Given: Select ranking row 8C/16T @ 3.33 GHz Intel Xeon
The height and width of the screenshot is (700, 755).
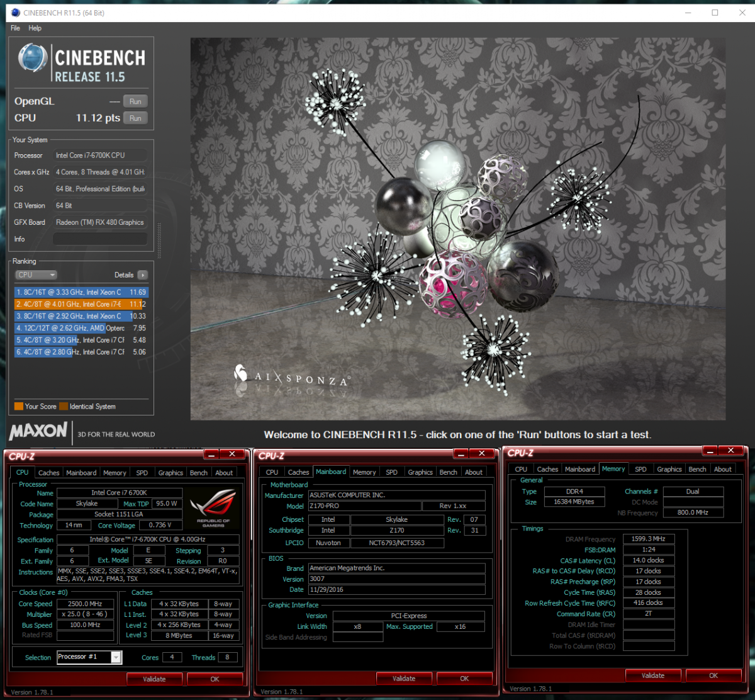Looking at the screenshot, I should click(x=81, y=292).
